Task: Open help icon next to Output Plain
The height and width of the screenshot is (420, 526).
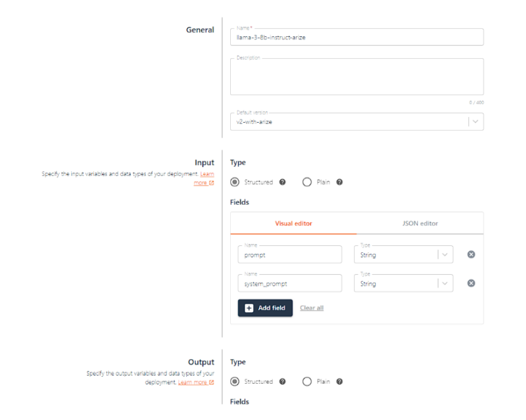Action: [340, 382]
